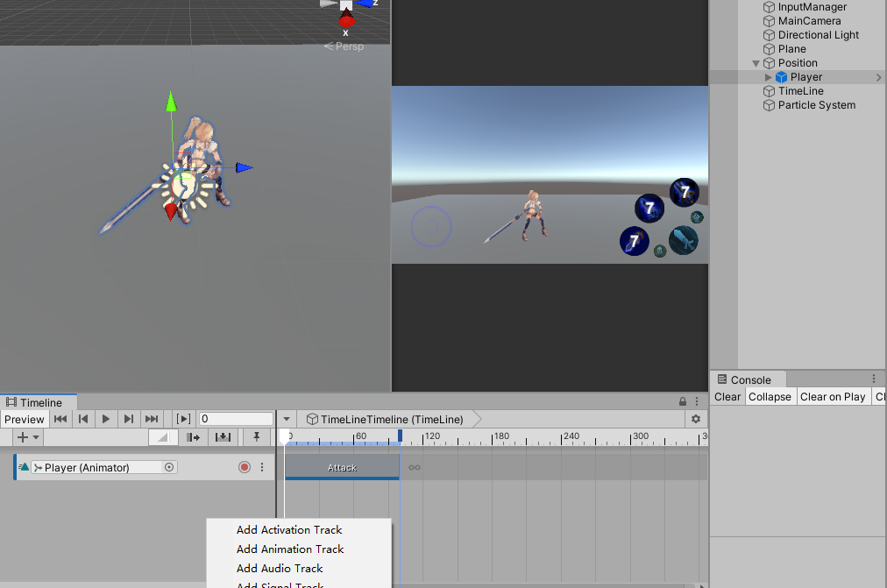Click the Console Clear button
This screenshot has width=887, height=588.
[x=727, y=397]
